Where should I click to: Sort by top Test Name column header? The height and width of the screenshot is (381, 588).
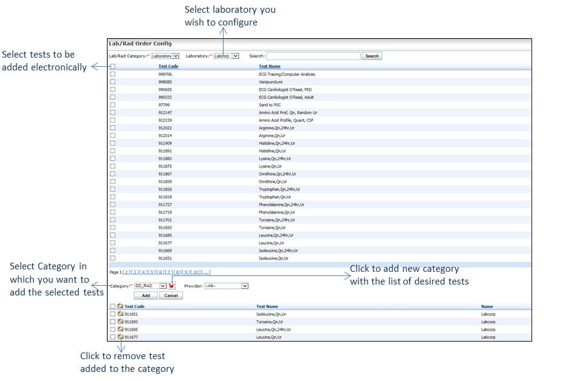tap(270, 66)
